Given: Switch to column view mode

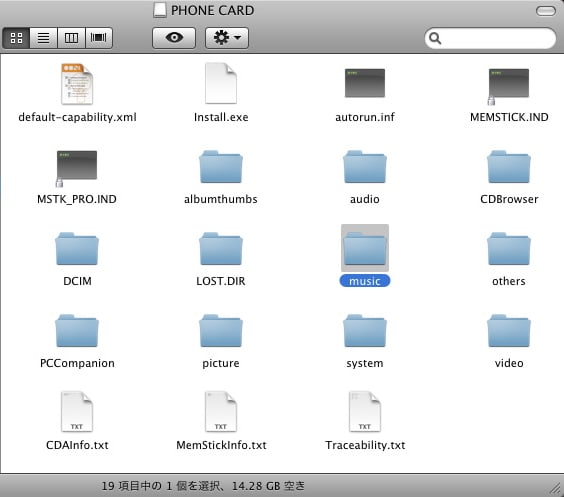Looking at the screenshot, I should click(71, 38).
